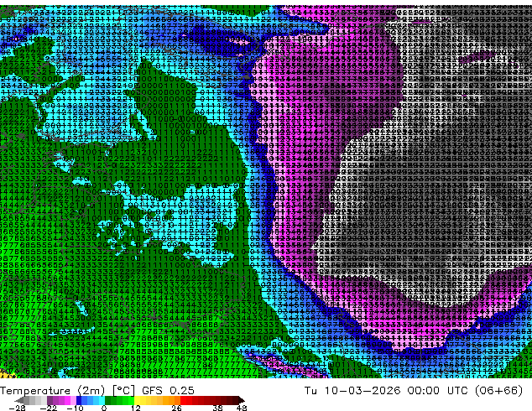Click the '12' legend tick label
This screenshot has width=532, height=411.
tap(136, 408)
